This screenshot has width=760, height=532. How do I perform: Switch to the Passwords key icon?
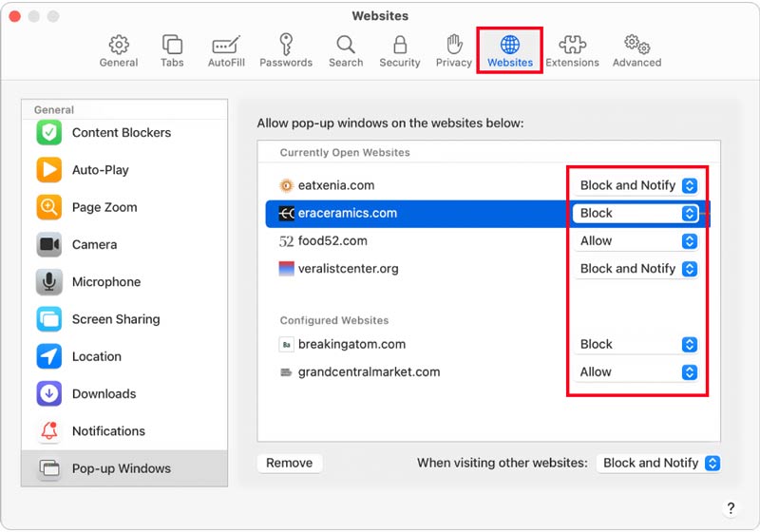(x=286, y=51)
